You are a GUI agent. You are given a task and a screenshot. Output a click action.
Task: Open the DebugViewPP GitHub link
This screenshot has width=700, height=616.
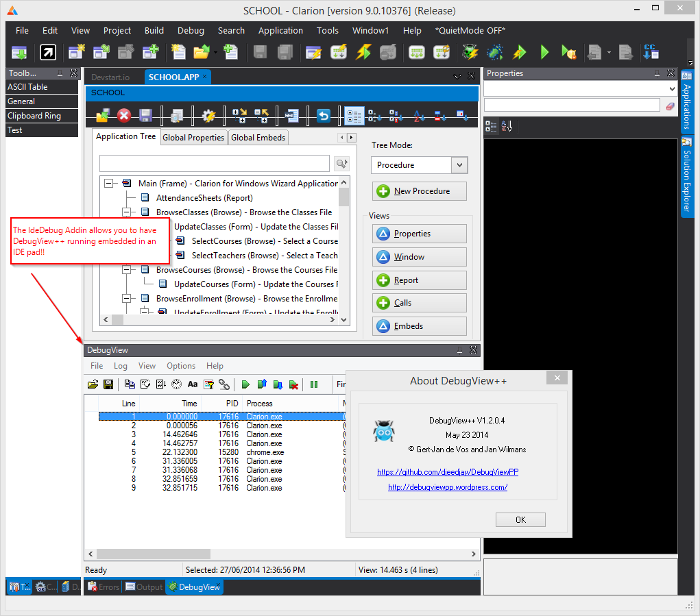(448, 472)
